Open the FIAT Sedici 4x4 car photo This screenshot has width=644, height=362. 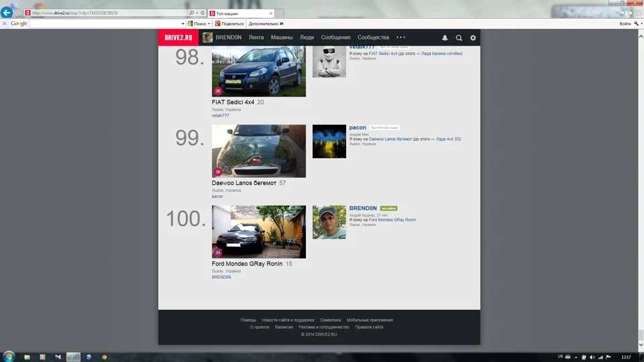click(259, 72)
